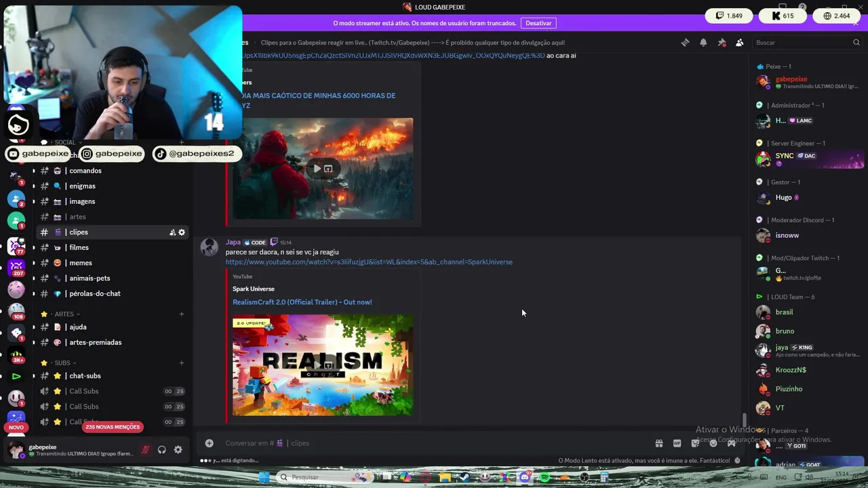Join the first Call Subs voice channel
Screen dimensions: 868x488
[111, 391]
